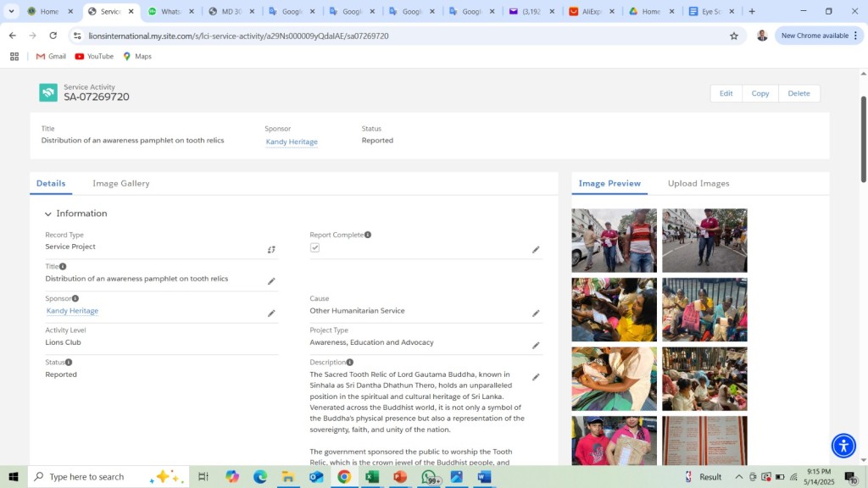Open the Gmail bookmark
The height and width of the screenshot is (488, 868).
point(51,57)
